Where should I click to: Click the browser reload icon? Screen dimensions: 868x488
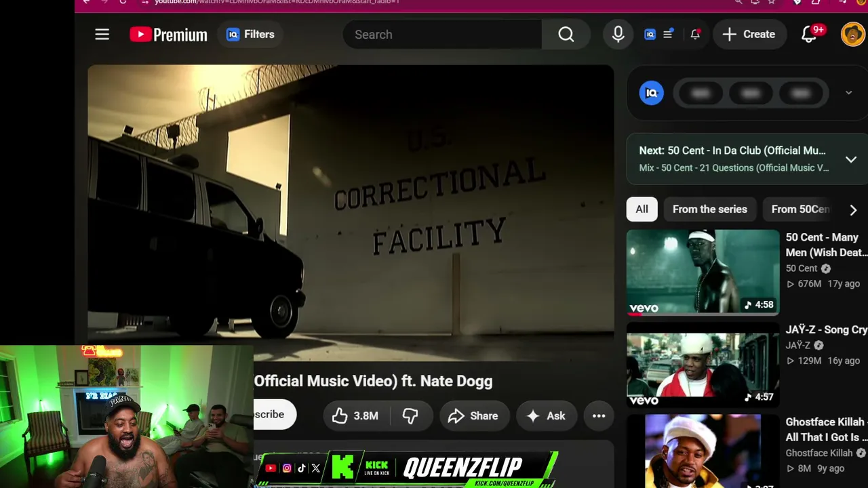123,2
